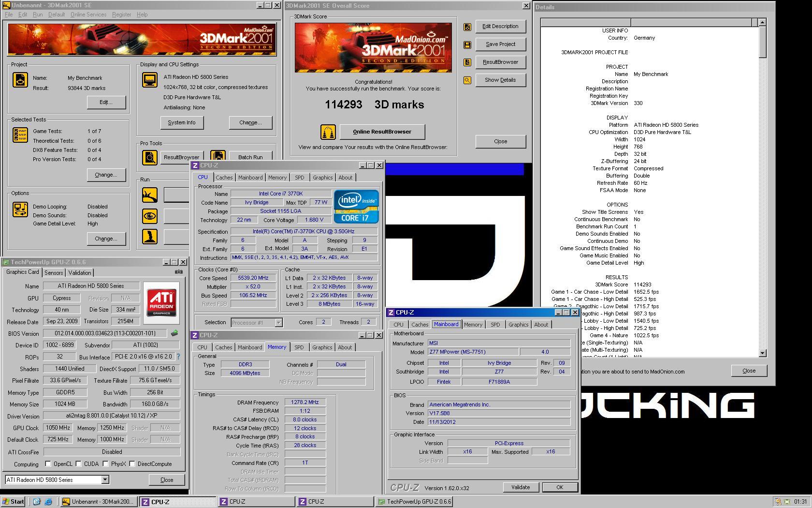The height and width of the screenshot is (508, 812).
Task: Click the Online ResultBrowser tree icon
Action: 328,132
